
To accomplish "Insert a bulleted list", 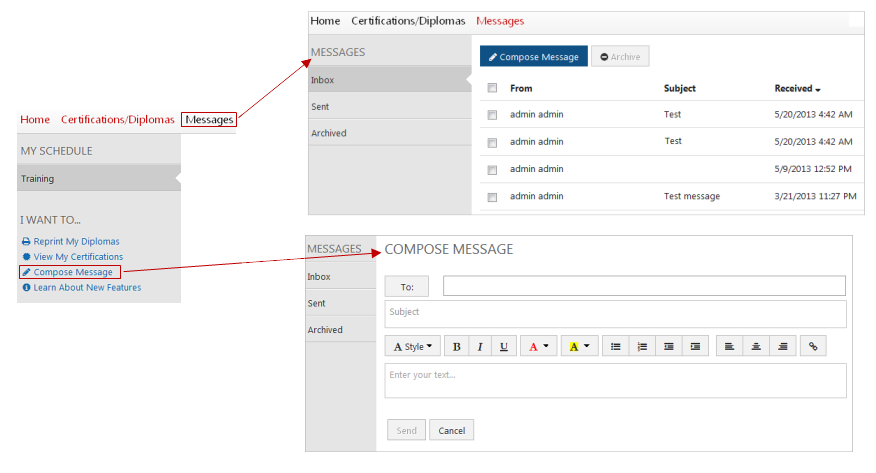I will 616,347.
